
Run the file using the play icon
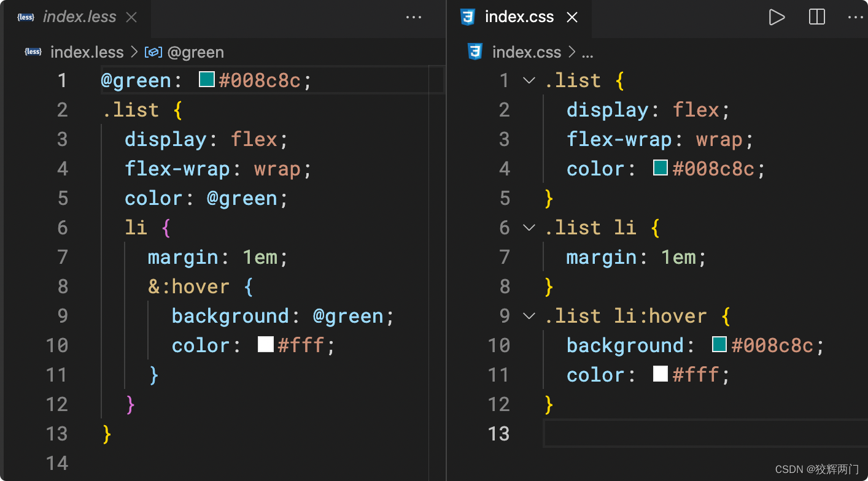(776, 17)
